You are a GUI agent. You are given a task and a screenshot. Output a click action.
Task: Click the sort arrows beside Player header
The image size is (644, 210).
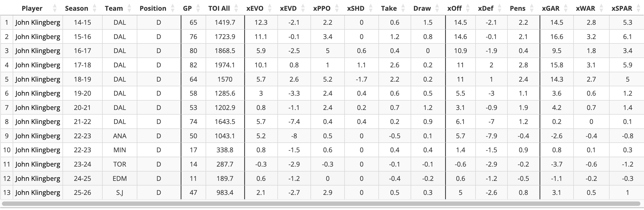pos(55,8)
